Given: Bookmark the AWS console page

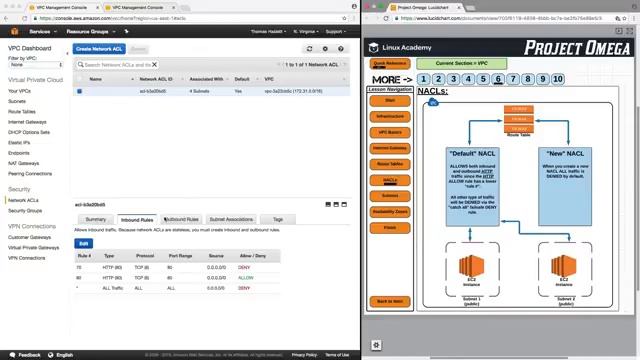Looking at the screenshot, I should [344, 18].
